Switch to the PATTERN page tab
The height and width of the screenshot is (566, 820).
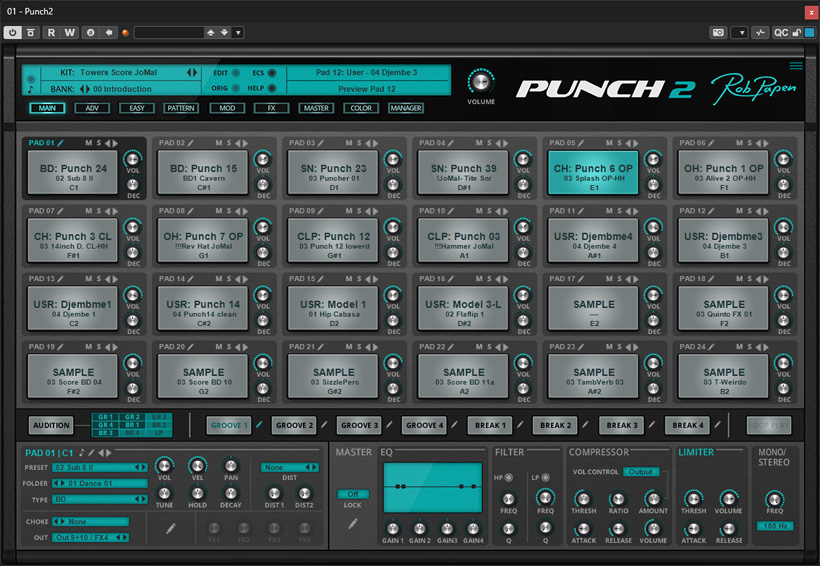click(x=181, y=108)
